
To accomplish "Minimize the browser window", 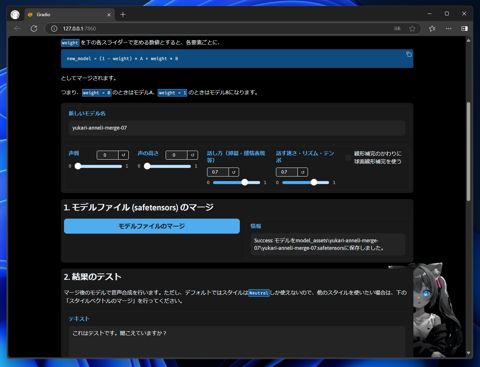I will [430, 14].
